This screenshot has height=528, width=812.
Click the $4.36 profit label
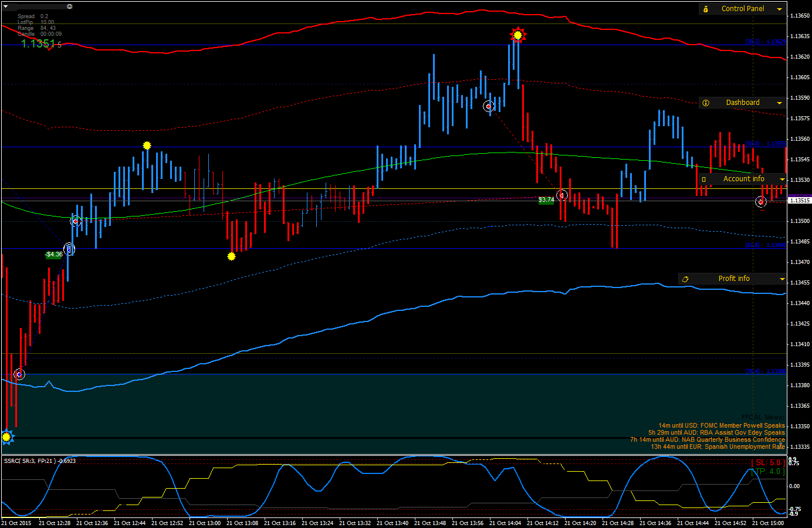tap(54, 255)
